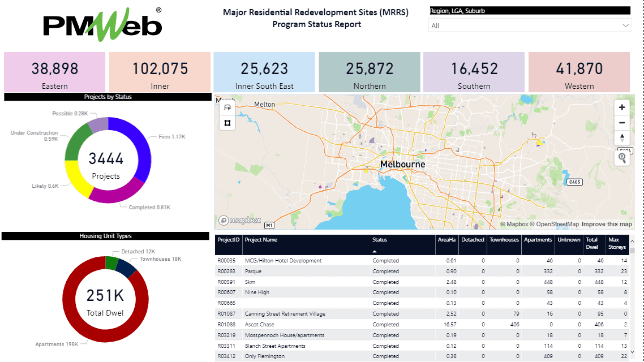This screenshot has width=644, height=362.
Task: Select the Inner South East region card
Action: coord(264,72)
